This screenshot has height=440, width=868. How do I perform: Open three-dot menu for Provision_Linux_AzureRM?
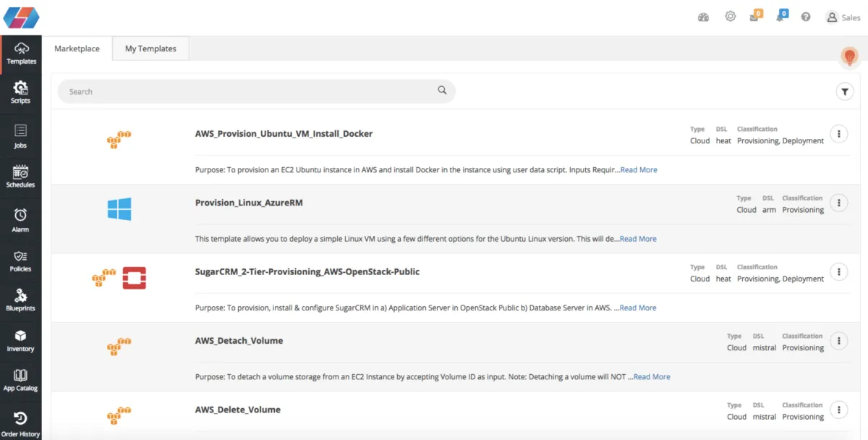pyautogui.click(x=838, y=203)
